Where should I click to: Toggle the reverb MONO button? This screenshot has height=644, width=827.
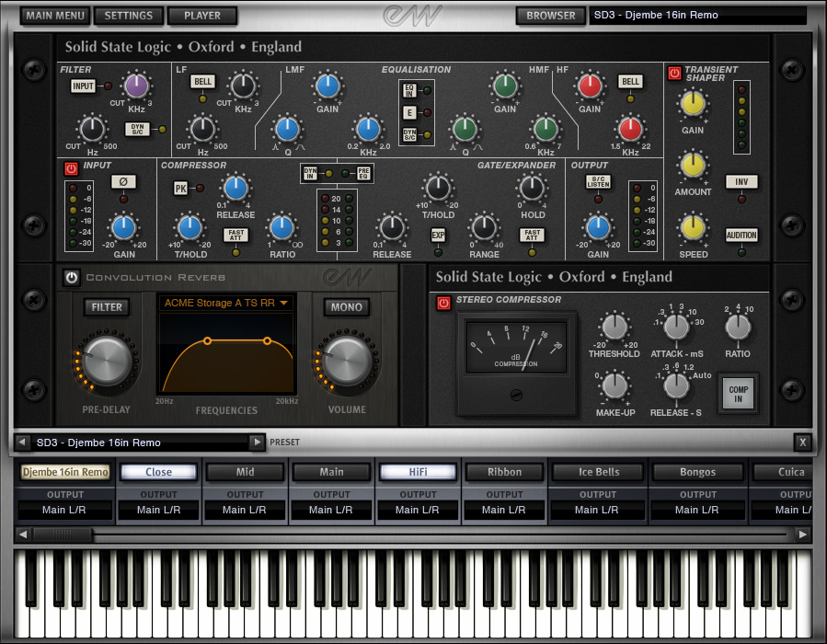(x=347, y=307)
